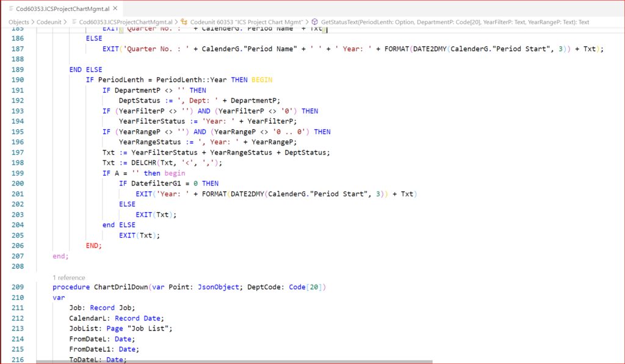This screenshot has height=364, width=625.
Task: Click line number 213 in the gutter
Action: [18, 329]
